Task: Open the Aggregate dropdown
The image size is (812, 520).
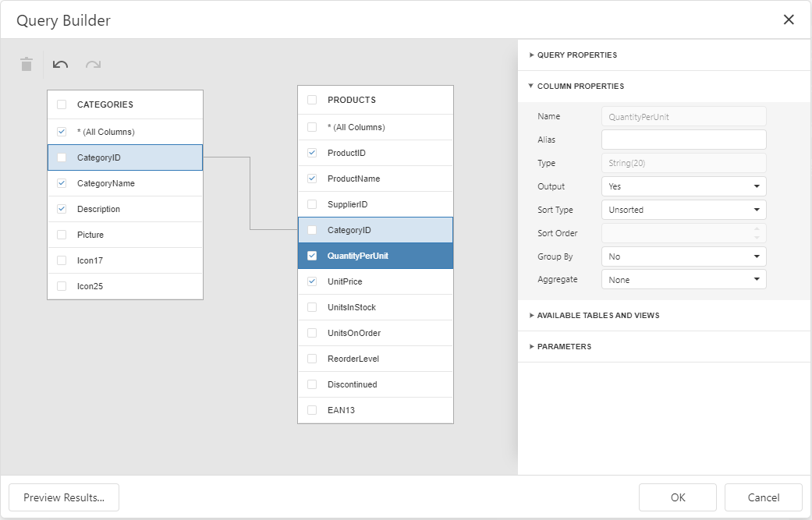Action: coord(683,280)
